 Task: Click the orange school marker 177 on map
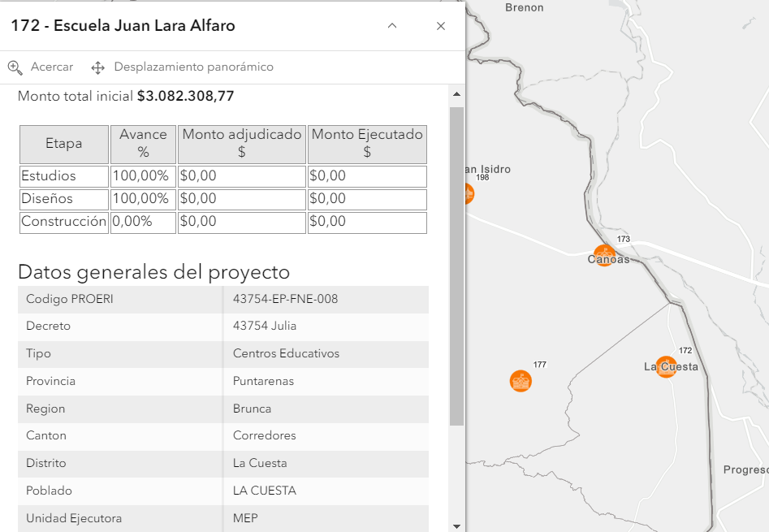click(521, 381)
